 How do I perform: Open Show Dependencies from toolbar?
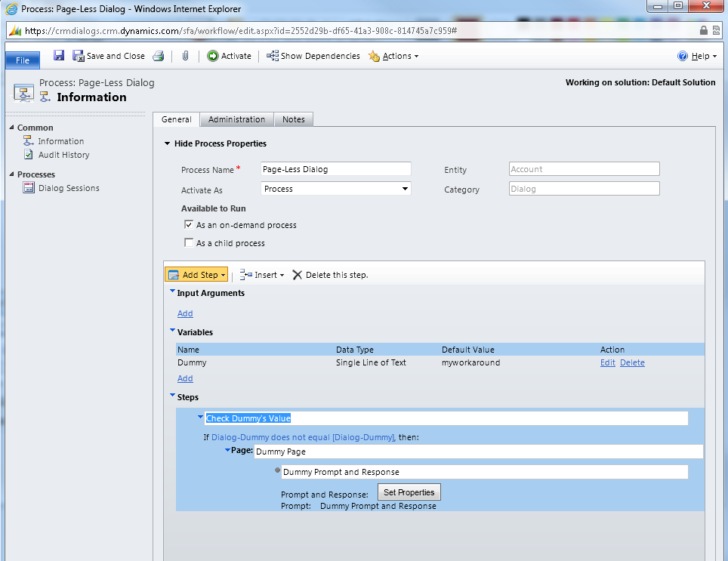click(313, 56)
